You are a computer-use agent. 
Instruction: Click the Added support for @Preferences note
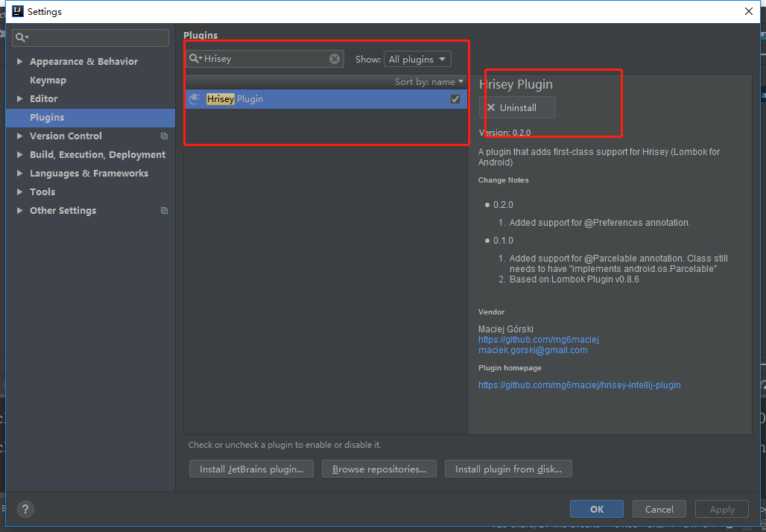(x=599, y=223)
